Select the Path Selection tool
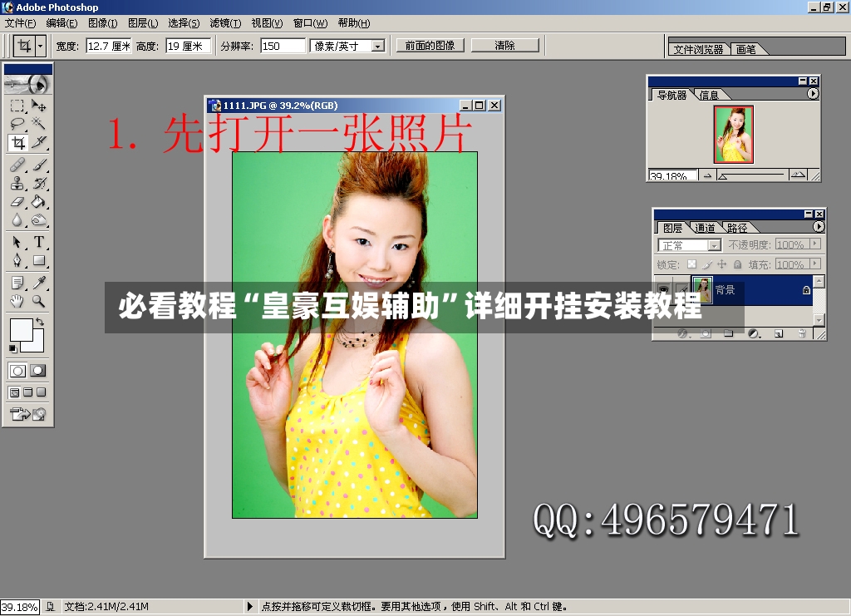This screenshot has width=851, height=616. pyautogui.click(x=17, y=242)
